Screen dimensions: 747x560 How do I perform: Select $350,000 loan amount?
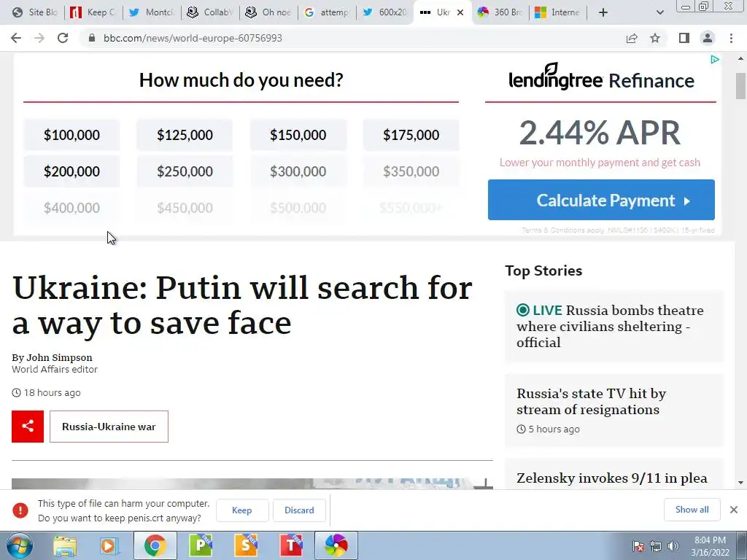(x=411, y=171)
